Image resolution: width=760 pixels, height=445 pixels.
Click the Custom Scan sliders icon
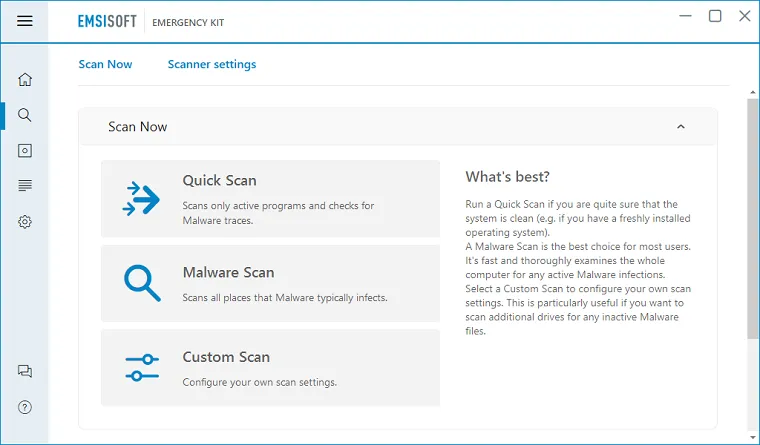142,367
